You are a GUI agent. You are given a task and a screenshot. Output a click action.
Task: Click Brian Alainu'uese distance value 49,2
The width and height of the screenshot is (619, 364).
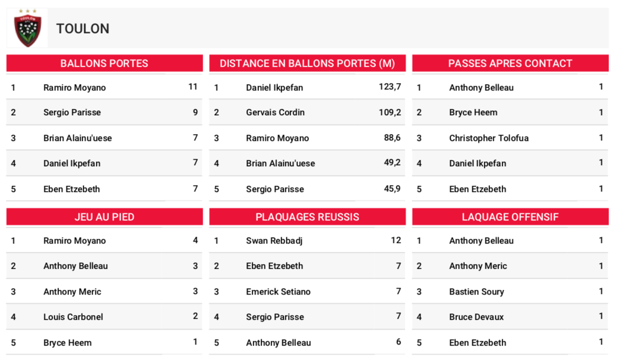click(392, 163)
